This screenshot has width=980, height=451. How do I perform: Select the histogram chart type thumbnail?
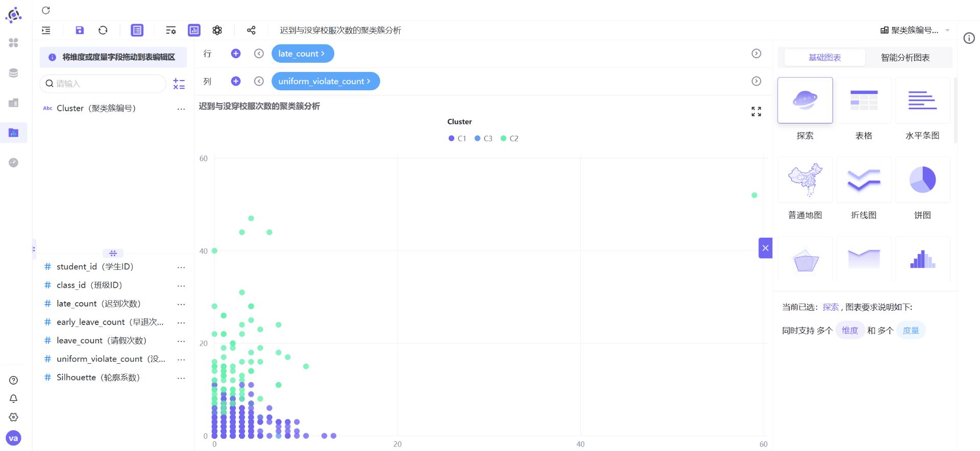pyautogui.click(x=922, y=259)
